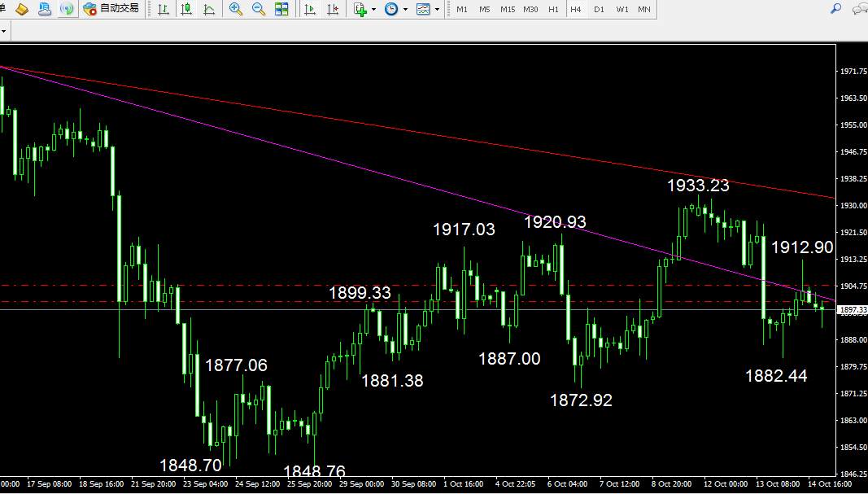Click the 1930.00 price scale value
Viewport: 868px width, 494px height.
[853, 205]
